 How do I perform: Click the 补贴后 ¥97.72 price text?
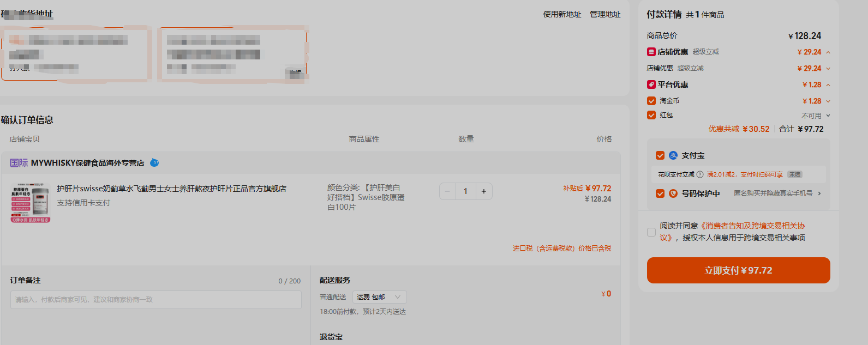(587, 189)
